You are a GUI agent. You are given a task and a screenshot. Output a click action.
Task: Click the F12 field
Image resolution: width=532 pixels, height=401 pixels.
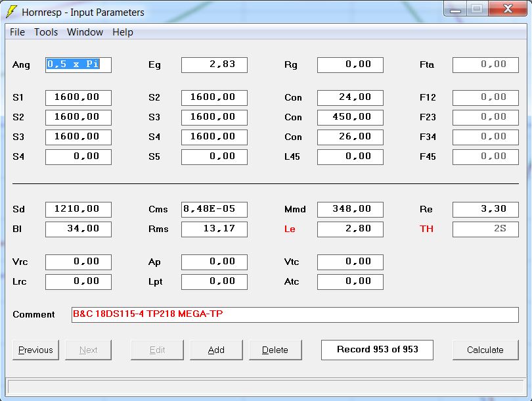pyautogui.click(x=485, y=98)
